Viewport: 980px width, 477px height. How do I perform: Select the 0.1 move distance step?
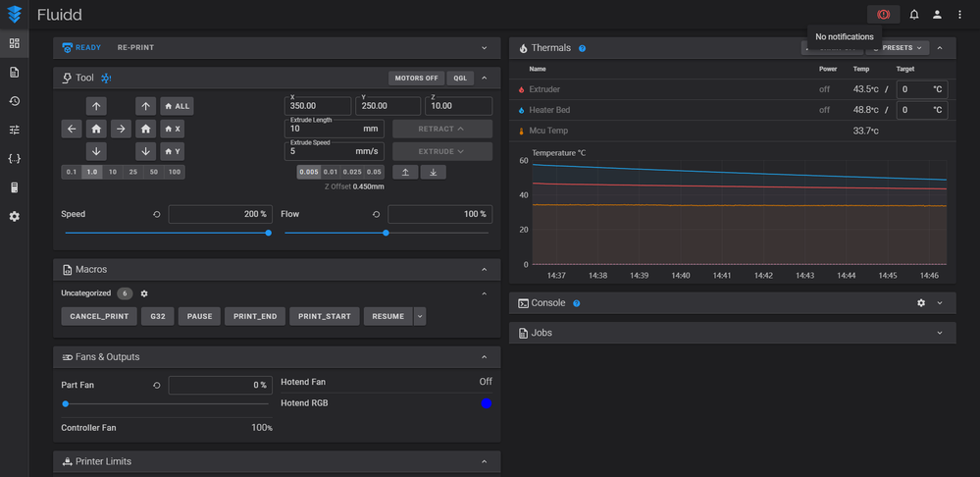[72, 172]
